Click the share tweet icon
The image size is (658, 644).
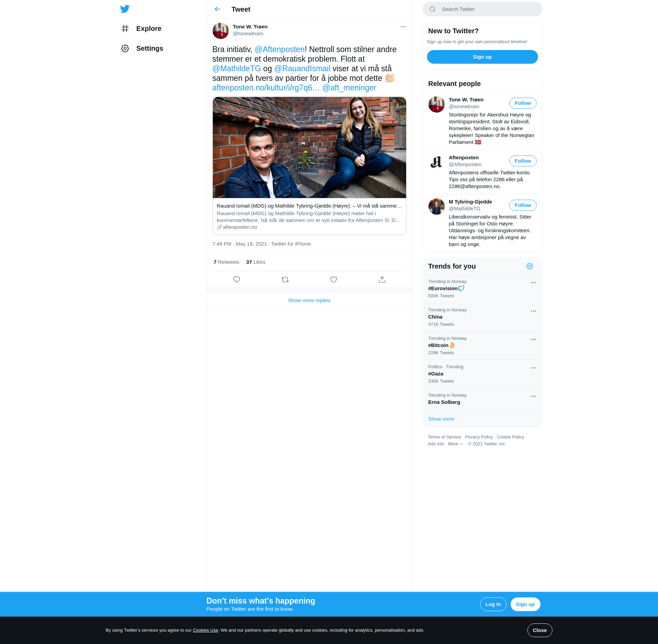(382, 280)
